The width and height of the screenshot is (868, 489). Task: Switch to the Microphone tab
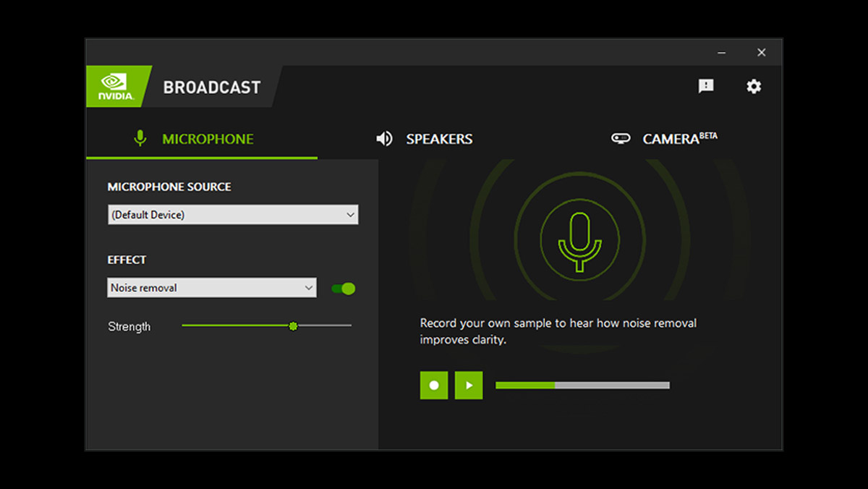click(202, 139)
